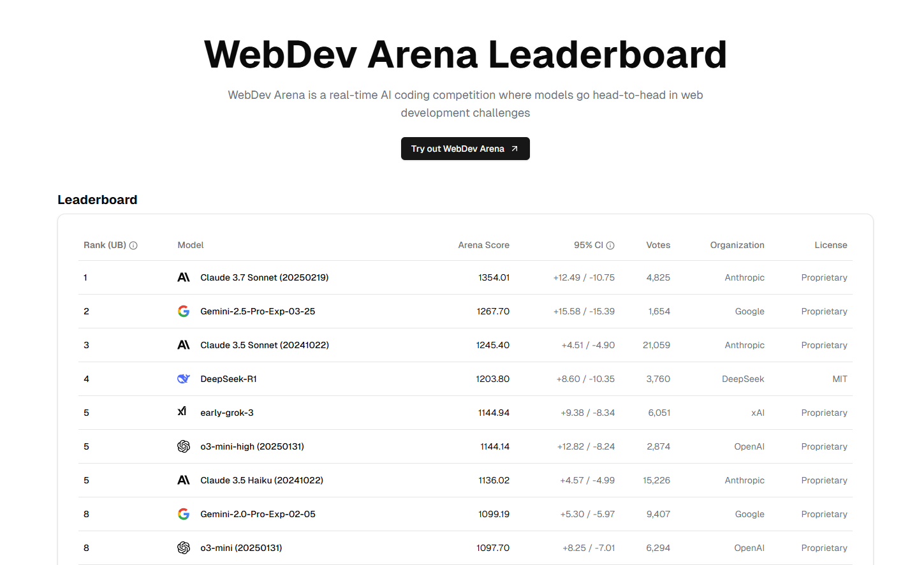
Task: Click the Google logo beside Gemini-2.0-Pro-Exp-02-05
Action: (184, 514)
